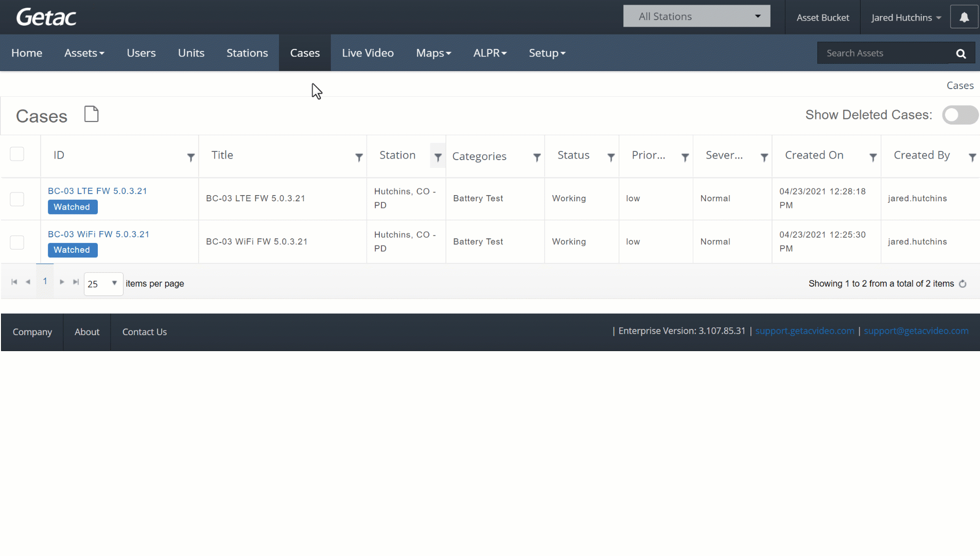Click the Search Assets input field

[x=884, y=53]
